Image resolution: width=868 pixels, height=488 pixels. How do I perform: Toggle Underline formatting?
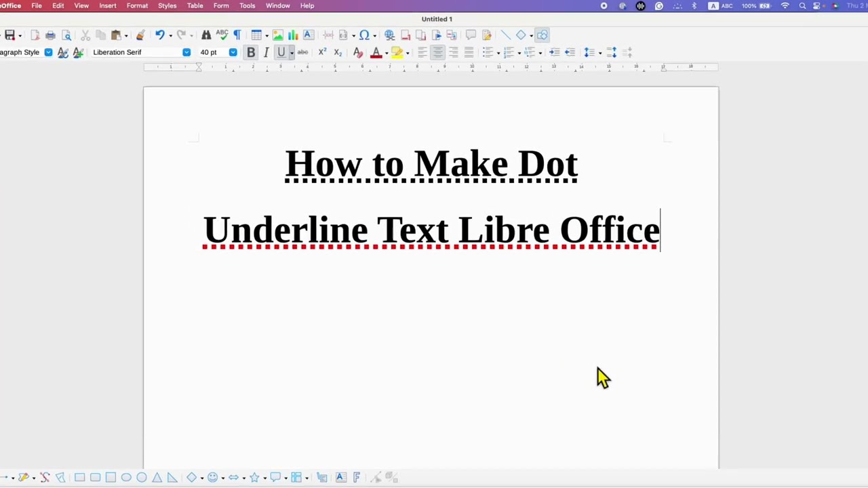click(x=281, y=52)
